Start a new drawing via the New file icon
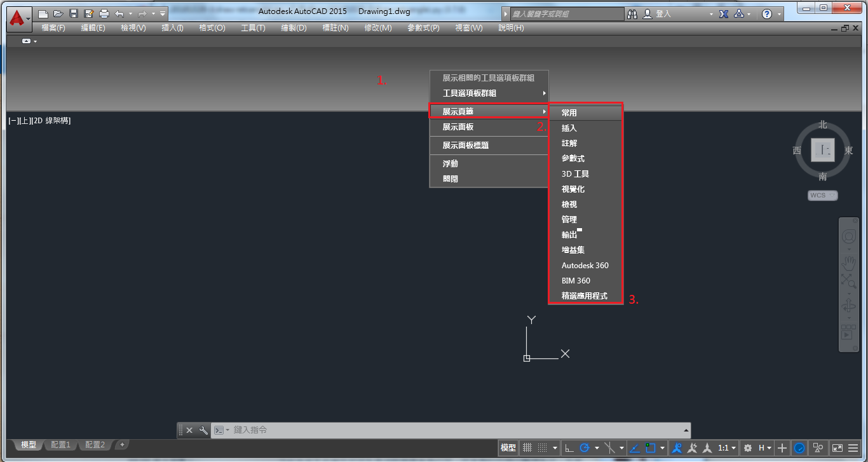Screen dimensions: 868x462 pyautogui.click(x=43, y=13)
